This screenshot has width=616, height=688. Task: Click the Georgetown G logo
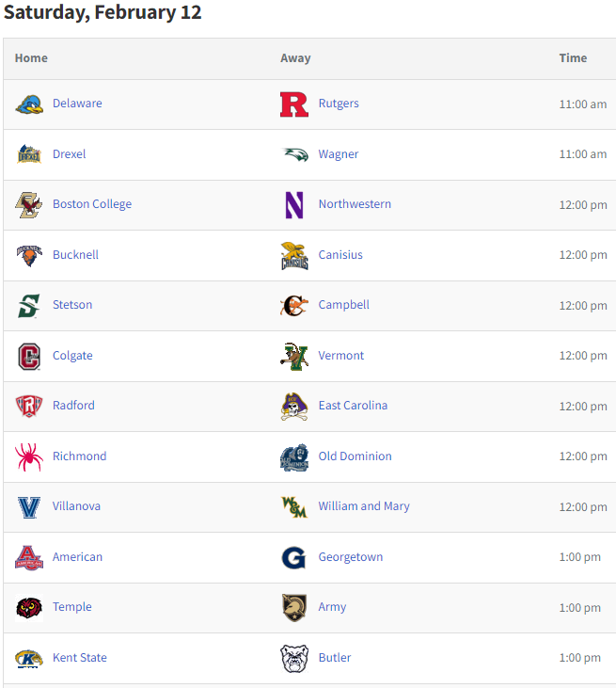[294, 558]
